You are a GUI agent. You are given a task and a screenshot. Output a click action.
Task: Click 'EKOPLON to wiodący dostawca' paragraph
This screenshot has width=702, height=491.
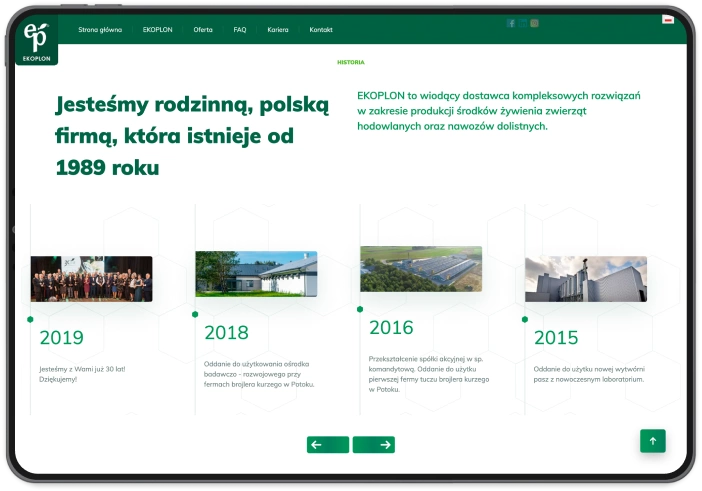pos(499,111)
